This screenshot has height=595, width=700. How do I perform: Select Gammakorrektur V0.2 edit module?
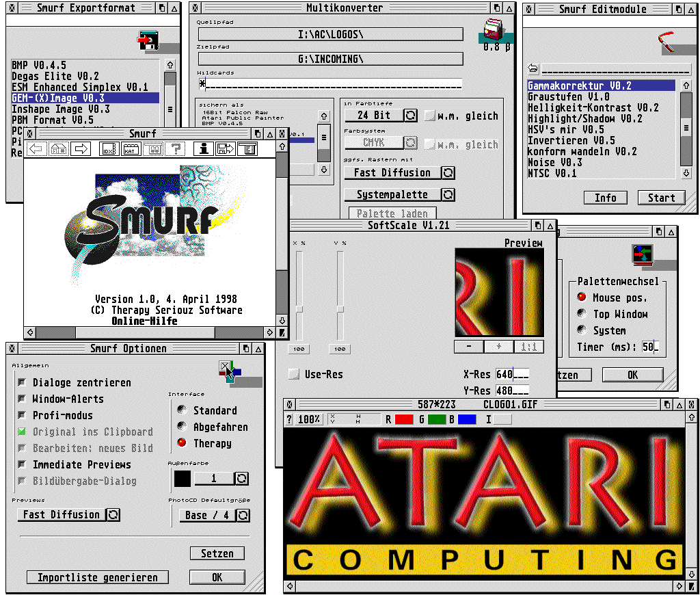pos(601,85)
